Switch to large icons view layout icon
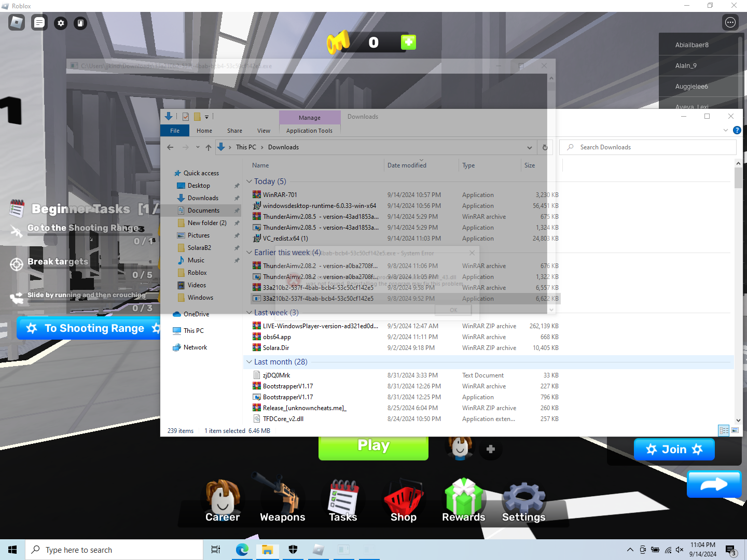The image size is (747, 560). [735, 430]
